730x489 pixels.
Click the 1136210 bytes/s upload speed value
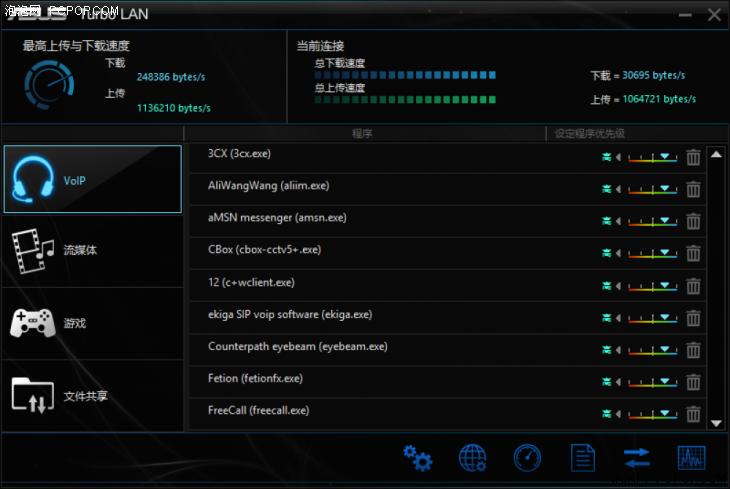pyautogui.click(x=174, y=108)
